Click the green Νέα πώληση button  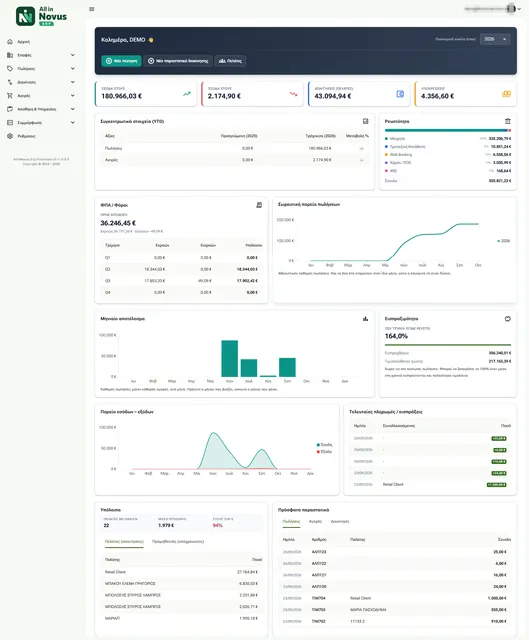[x=121, y=61]
